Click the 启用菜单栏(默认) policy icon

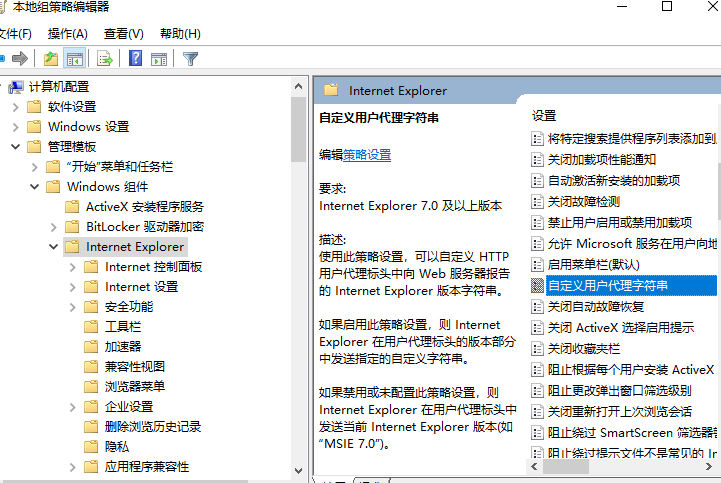pos(537,264)
